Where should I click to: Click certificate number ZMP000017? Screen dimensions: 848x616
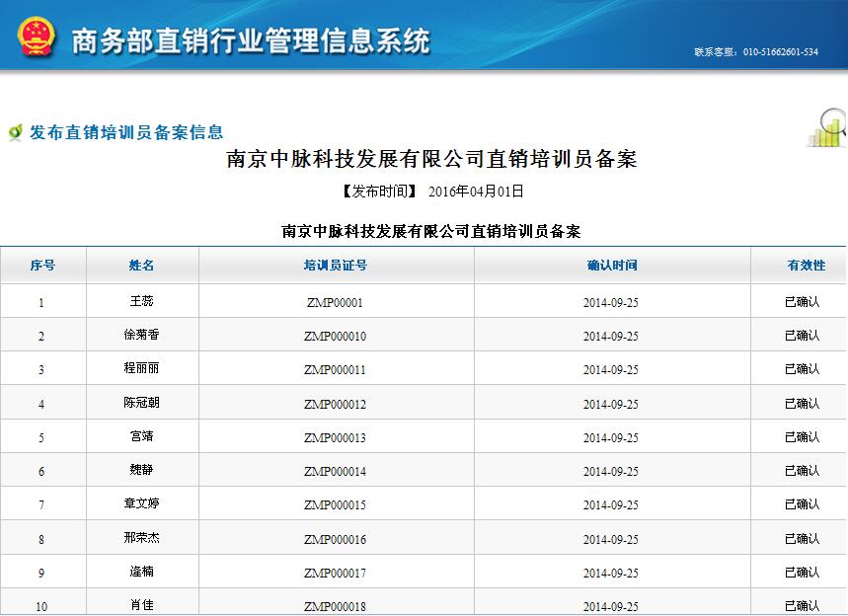coord(335,574)
